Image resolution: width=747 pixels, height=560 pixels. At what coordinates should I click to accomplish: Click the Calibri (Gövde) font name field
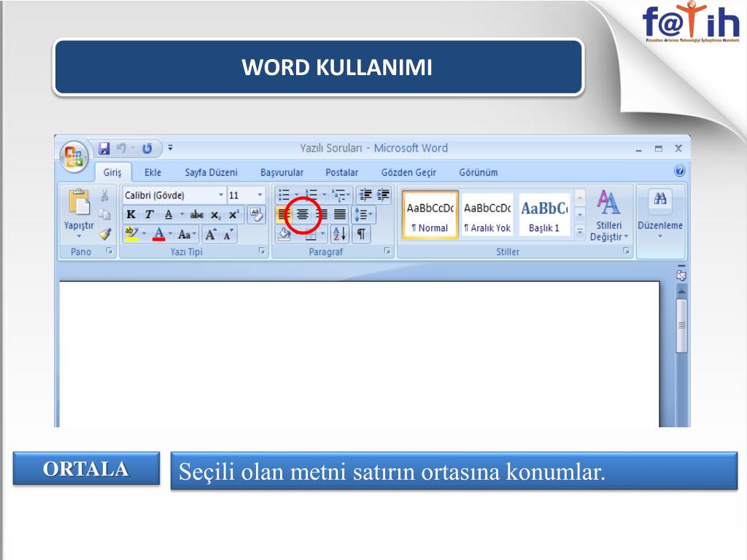[x=169, y=195]
